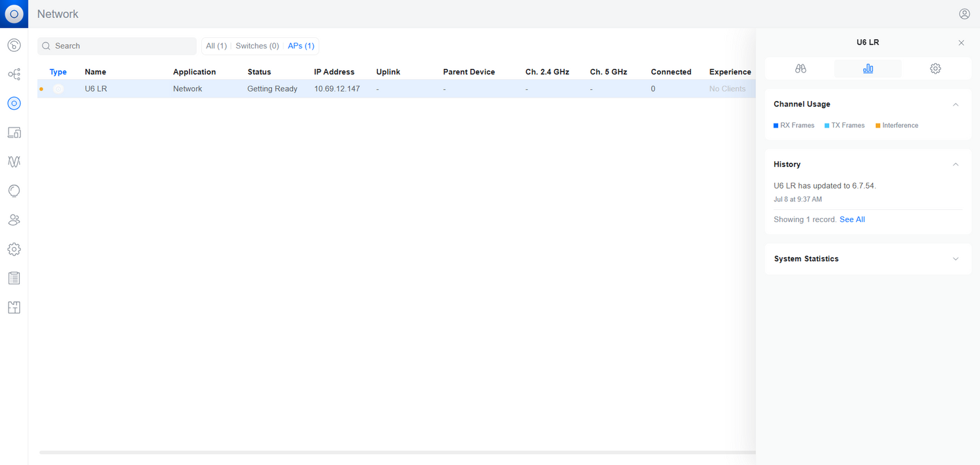Viewport: 980px width, 465px height.
Task: Switch to the binoculars Overview tab
Action: point(801,68)
